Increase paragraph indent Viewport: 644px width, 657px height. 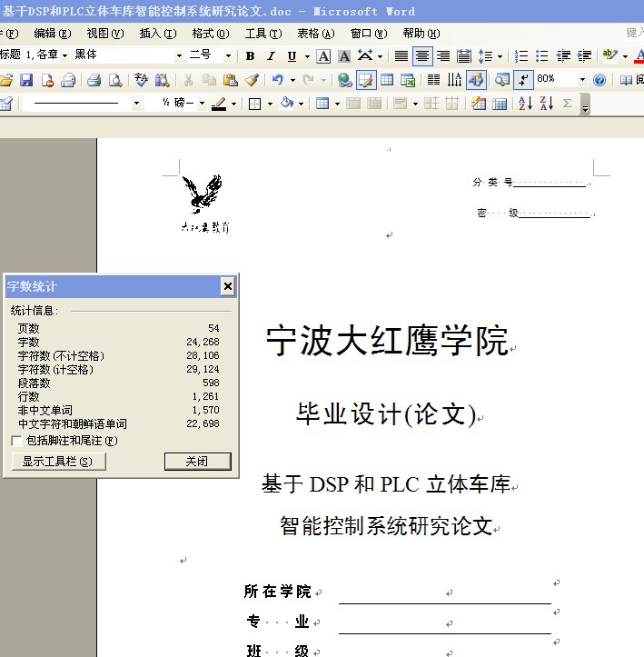coord(584,55)
